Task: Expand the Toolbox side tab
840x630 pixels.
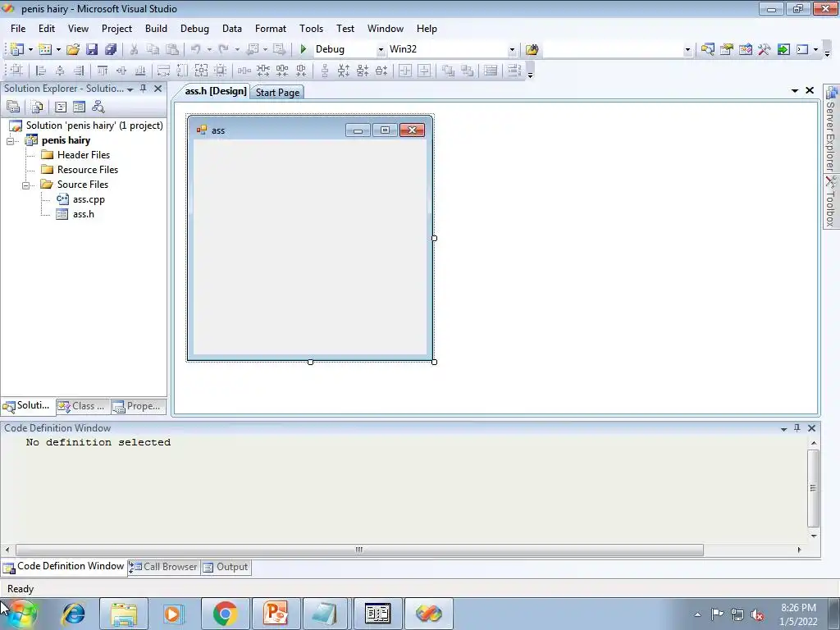Action: 831,202
